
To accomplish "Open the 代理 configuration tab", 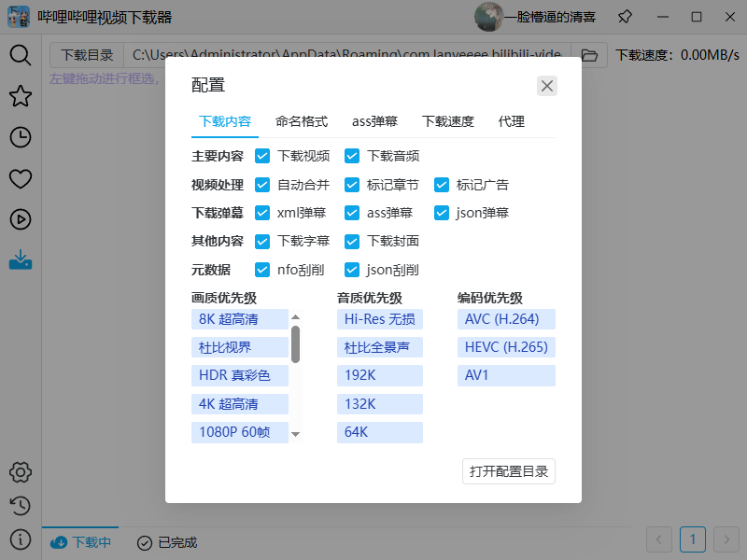I will click(x=512, y=121).
